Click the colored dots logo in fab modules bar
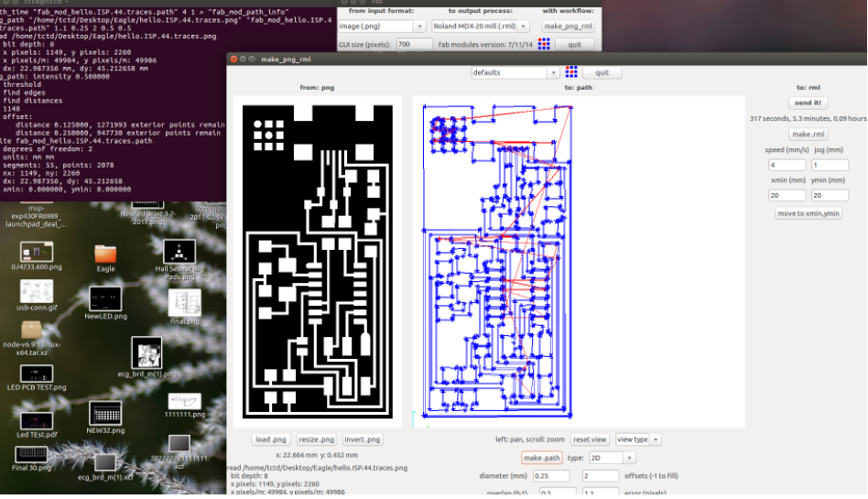This screenshot has width=868, height=499. 544,44
